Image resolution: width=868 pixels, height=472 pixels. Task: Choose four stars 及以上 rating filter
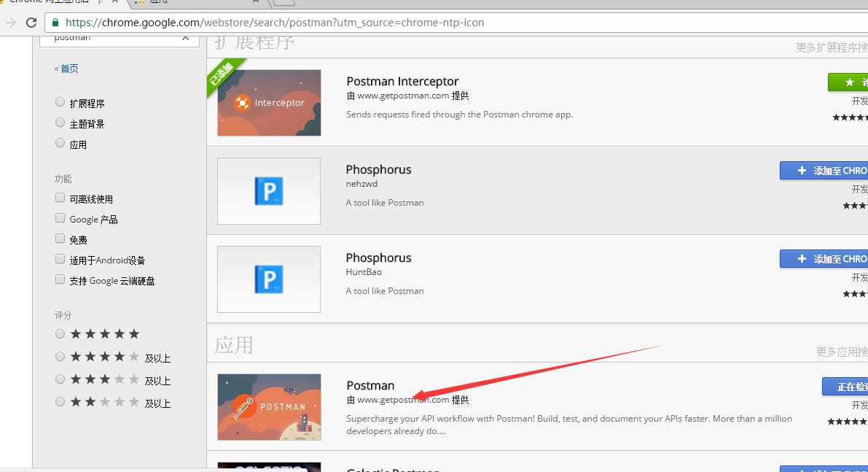point(60,357)
